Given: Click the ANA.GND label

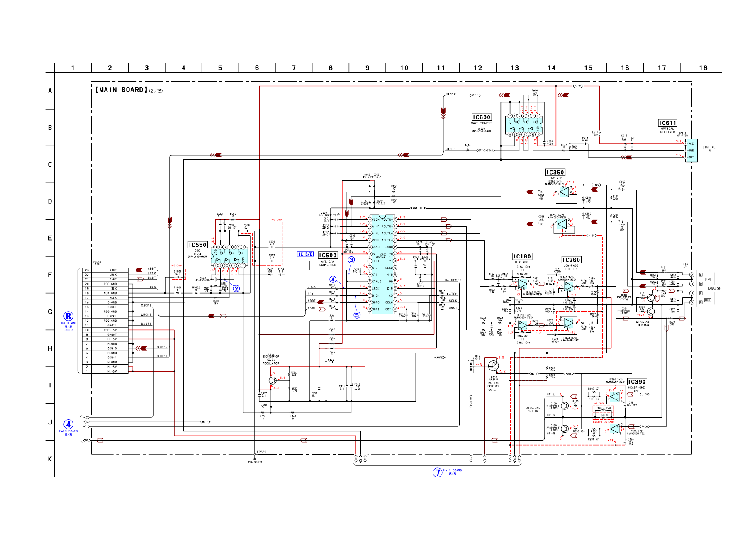Looking at the screenshot, I should 418,208.
